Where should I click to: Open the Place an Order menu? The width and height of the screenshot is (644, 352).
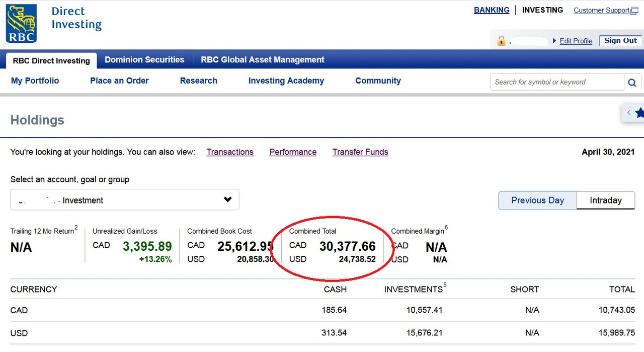(119, 81)
